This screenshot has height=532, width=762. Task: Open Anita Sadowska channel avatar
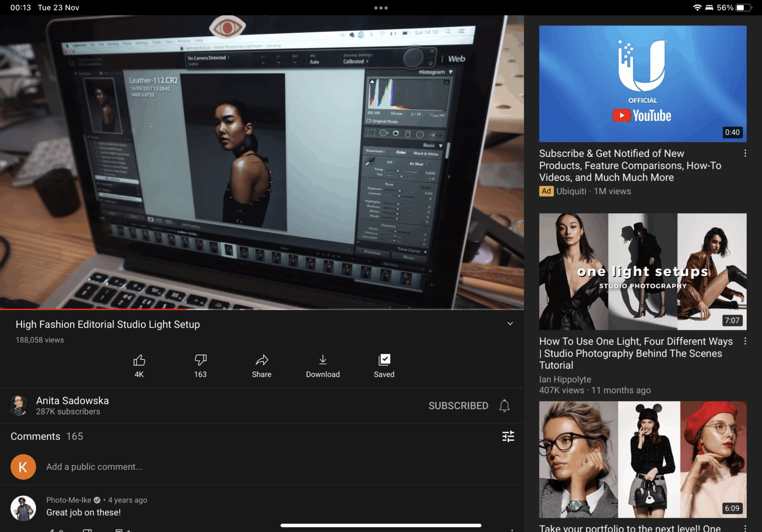pyautogui.click(x=19, y=406)
